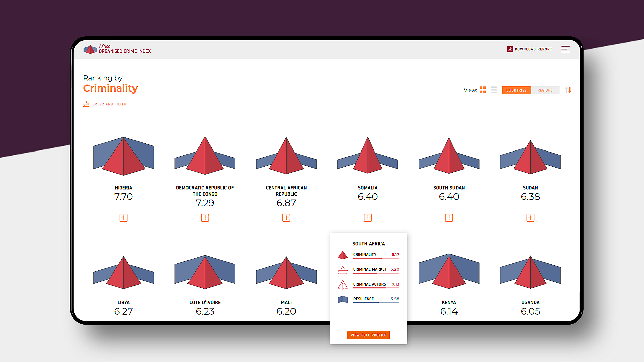Click the South Africa popup title
Image resolution: width=644 pixels, height=362 pixels.
pyautogui.click(x=369, y=244)
